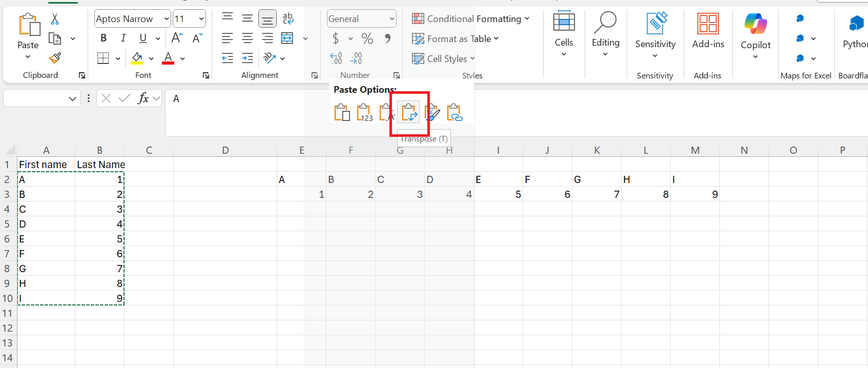Open the Editing menu button
Image resolution: width=868 pixels, height=368 pixels.
pos(606,34)
